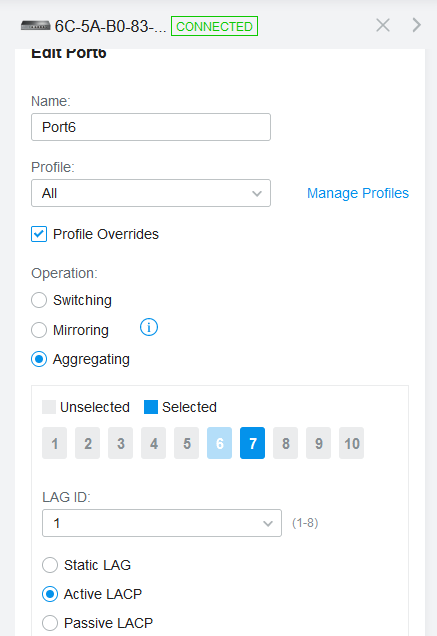Click the CONNECTED status badge
The height and width of the screenshot is (636, 437).
pyautogui.click(x=214, y=26)
